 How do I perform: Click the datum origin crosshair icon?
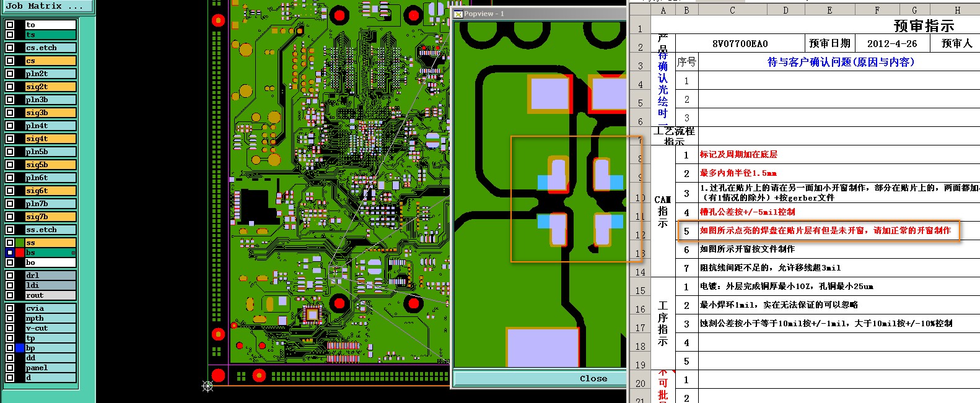(208, 386)
